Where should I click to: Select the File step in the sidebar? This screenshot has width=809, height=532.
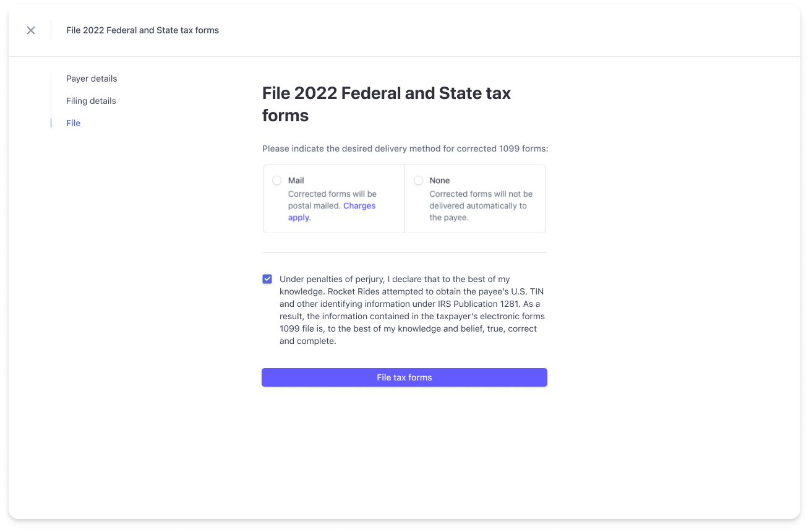click(73, 123)
